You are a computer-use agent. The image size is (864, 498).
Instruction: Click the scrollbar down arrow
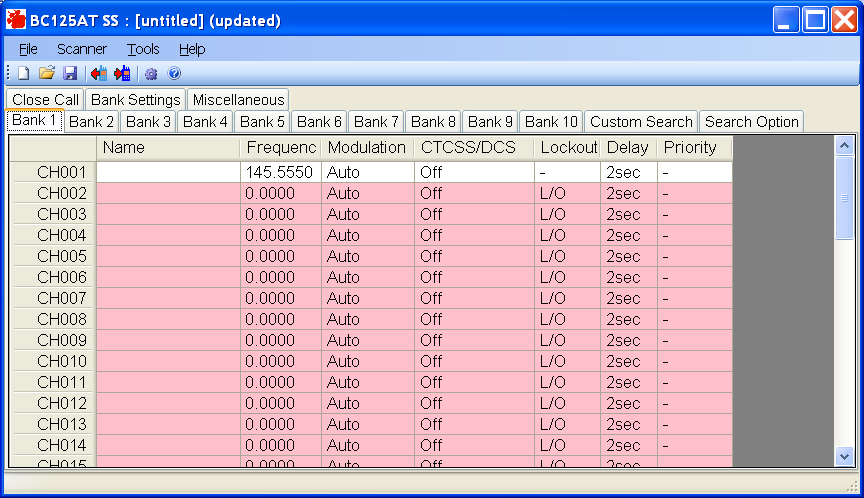[x=845, y=456]
